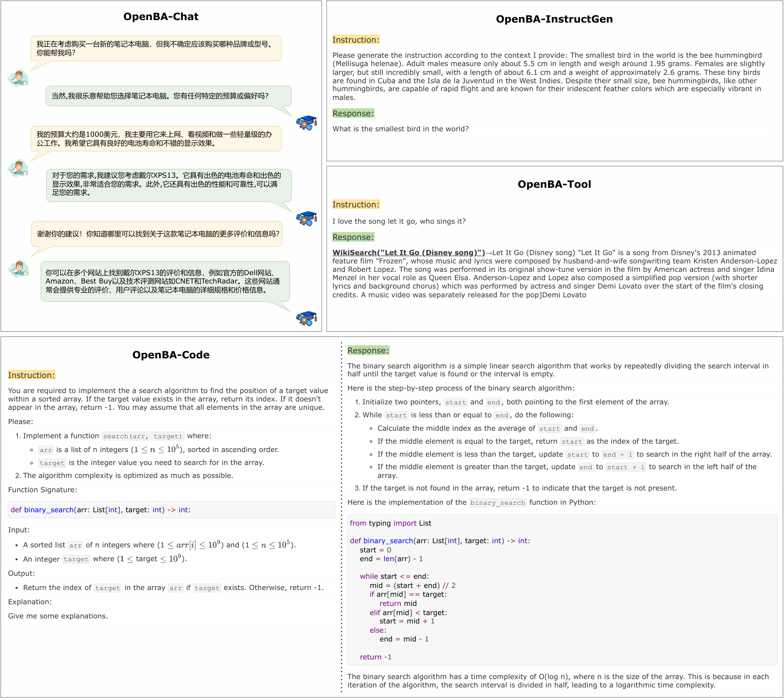
Task: Click the Response label in OpenBA-Tool
Action: click(353, 237)
